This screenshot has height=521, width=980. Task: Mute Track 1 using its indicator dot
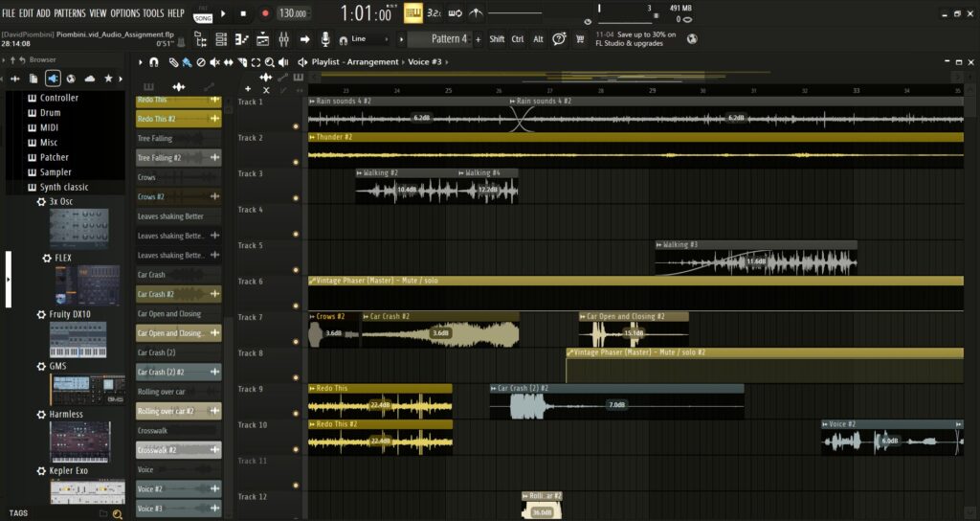(296, 125)
